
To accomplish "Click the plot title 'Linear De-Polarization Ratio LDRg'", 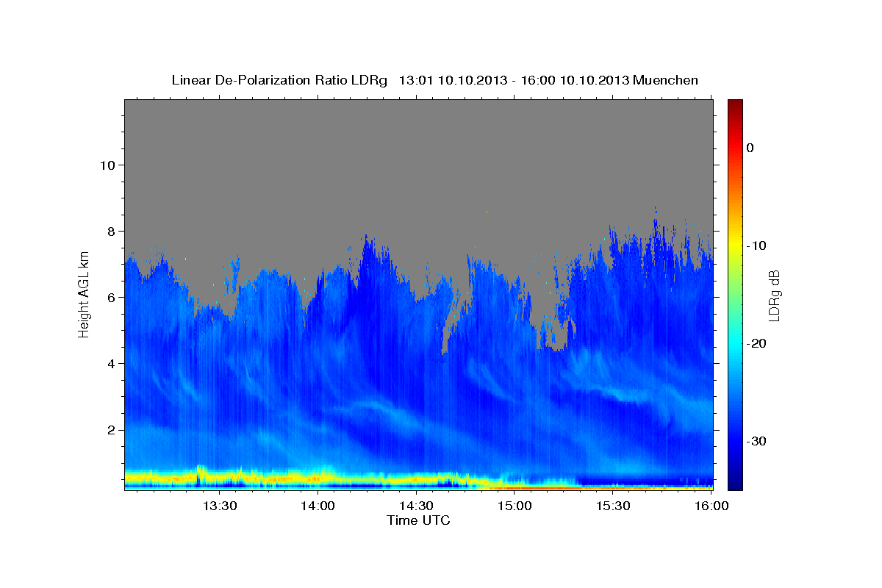I will pyautogui.click(x=279, y=80).
